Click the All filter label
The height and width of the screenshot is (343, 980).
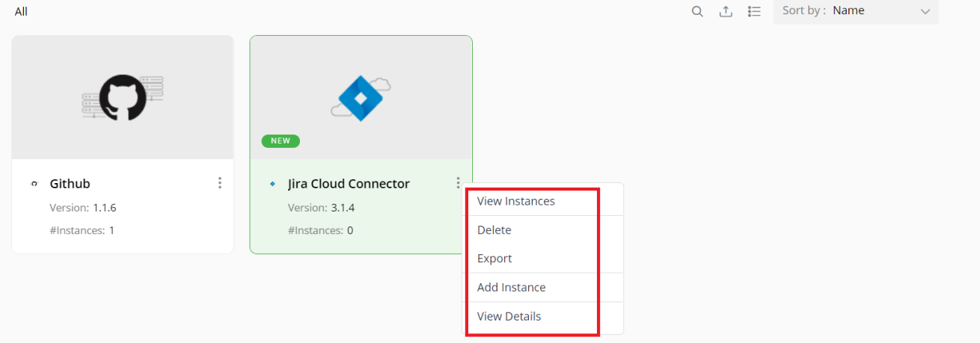(x=21, y=12)
